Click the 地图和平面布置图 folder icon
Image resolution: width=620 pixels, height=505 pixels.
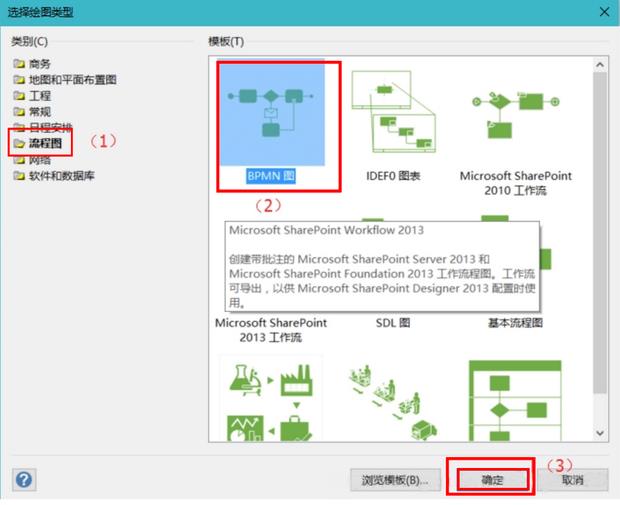[19, 80]
